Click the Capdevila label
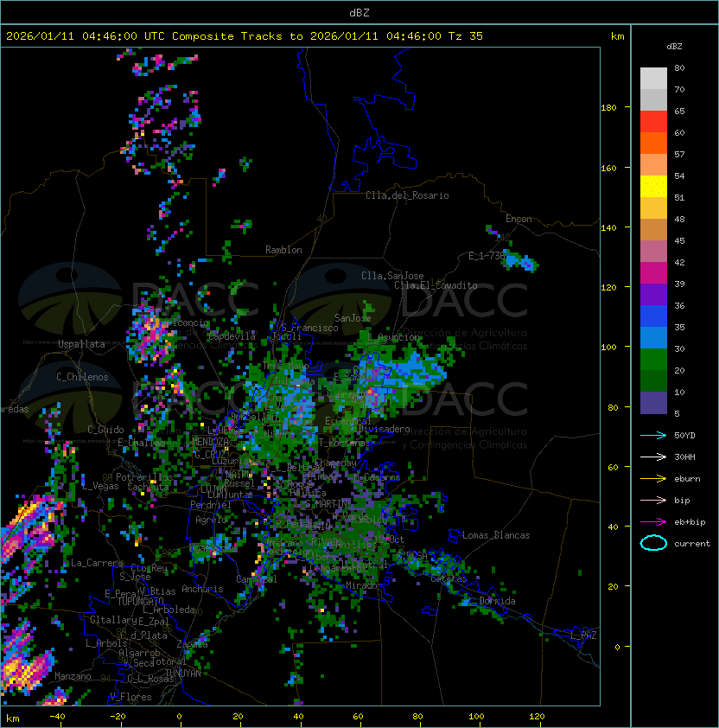The height and width of the screenshot is (728, 719). point(232,336)
